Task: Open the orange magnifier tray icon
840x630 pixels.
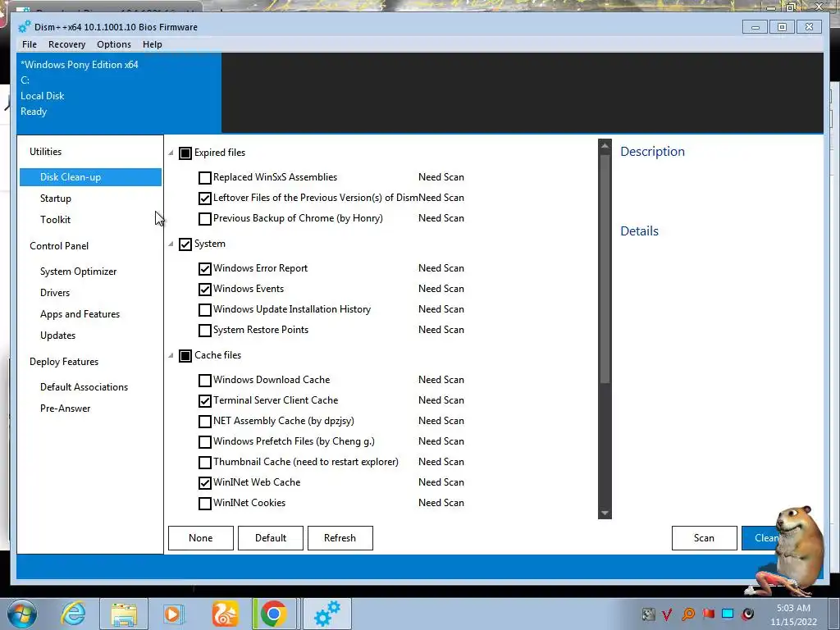Action: click(x=688, y=614)
